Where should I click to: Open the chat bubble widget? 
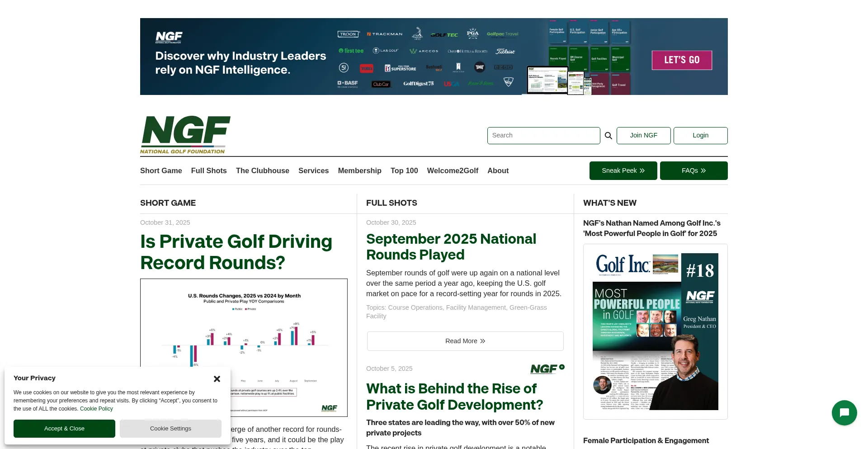coord(844,412)
